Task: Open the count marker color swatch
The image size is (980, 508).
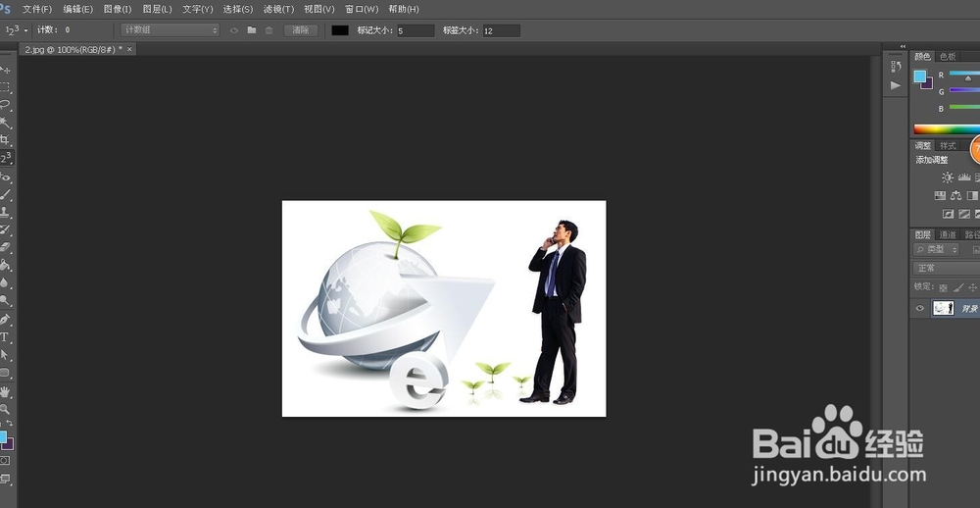Action: (340, 30)
